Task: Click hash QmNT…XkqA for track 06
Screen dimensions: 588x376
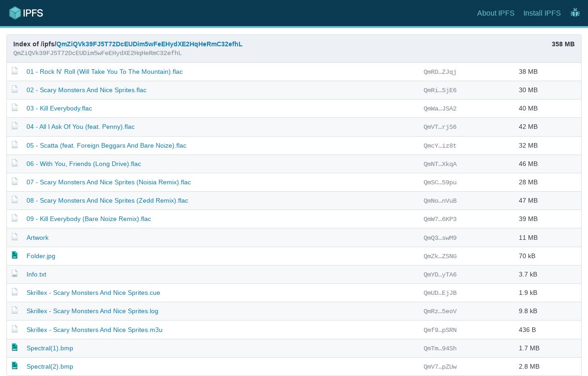Action: click(x=440, y=164)
